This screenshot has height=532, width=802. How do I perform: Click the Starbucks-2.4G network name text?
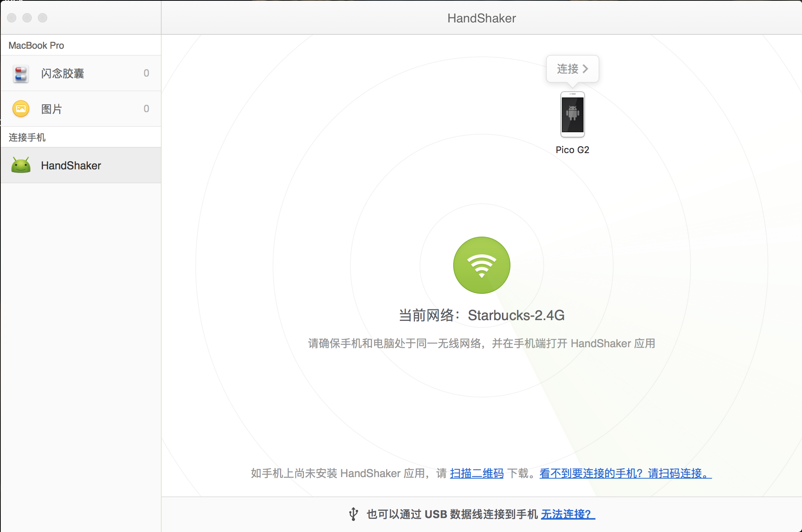516,315
